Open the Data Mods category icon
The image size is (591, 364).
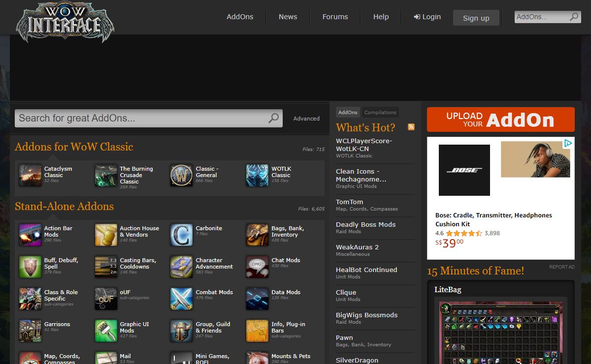(258, 299)
